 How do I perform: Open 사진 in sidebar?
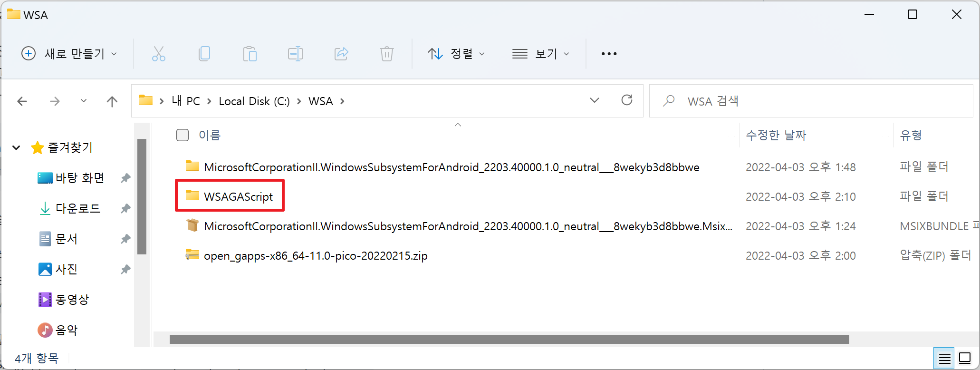[58, 269]
